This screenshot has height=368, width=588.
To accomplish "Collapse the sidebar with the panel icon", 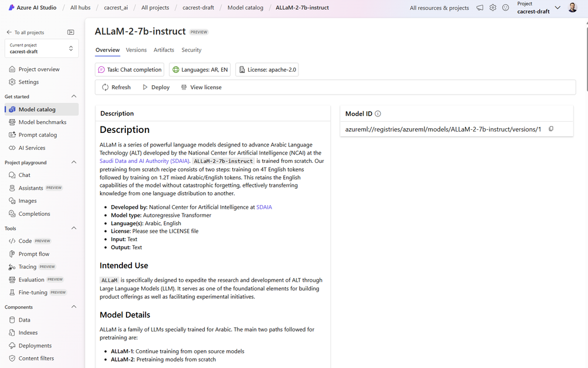I will click(71, 32).
